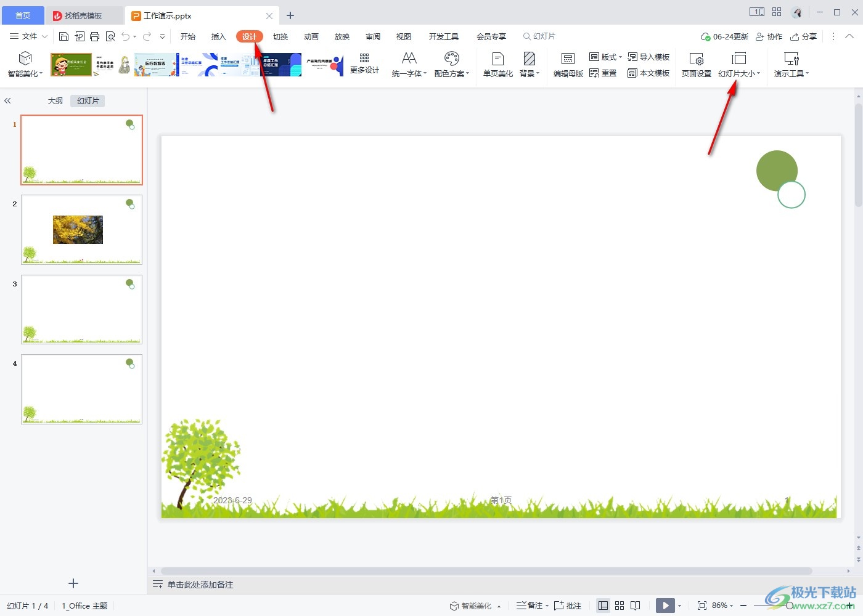863x616 pixels.
Task: Select slide 4 thumbnail
Action: click(81, 389)
